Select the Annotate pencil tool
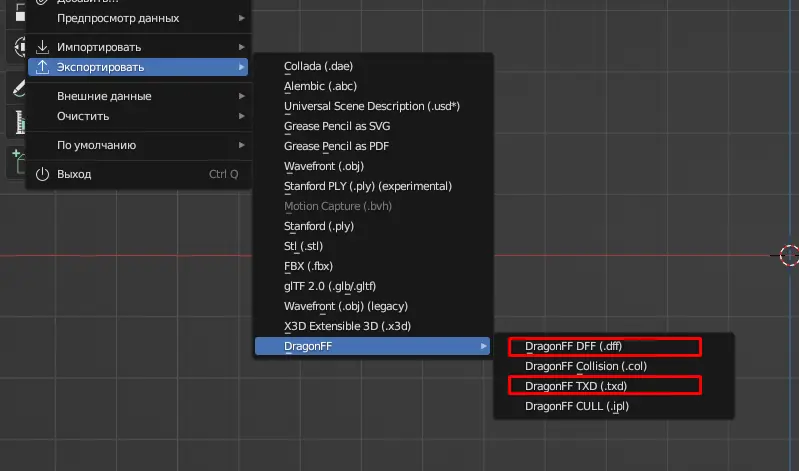Image resolution: width=799 pixels, height=471 pixels. point(16,86)
